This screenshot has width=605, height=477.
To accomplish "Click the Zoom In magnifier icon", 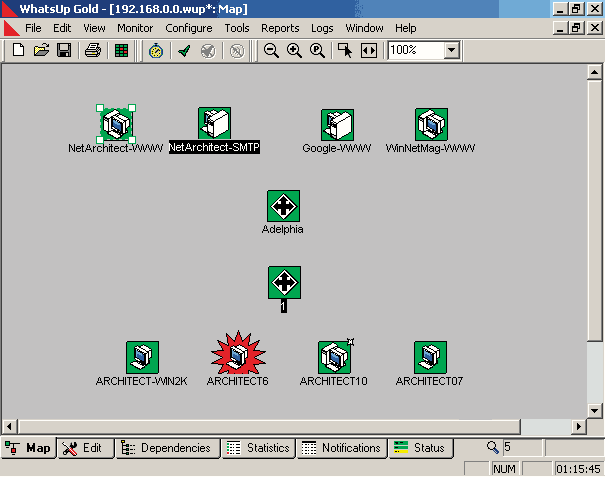I will tap(294, 50).
